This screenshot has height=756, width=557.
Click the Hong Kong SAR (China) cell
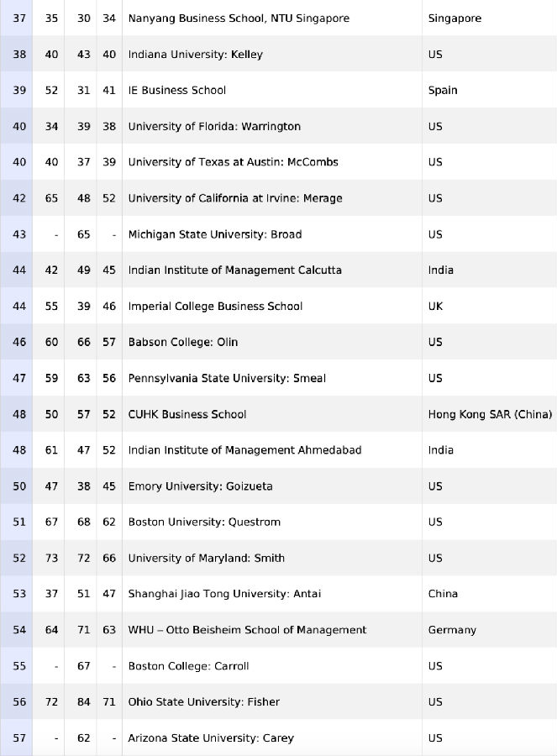(490, 414)
